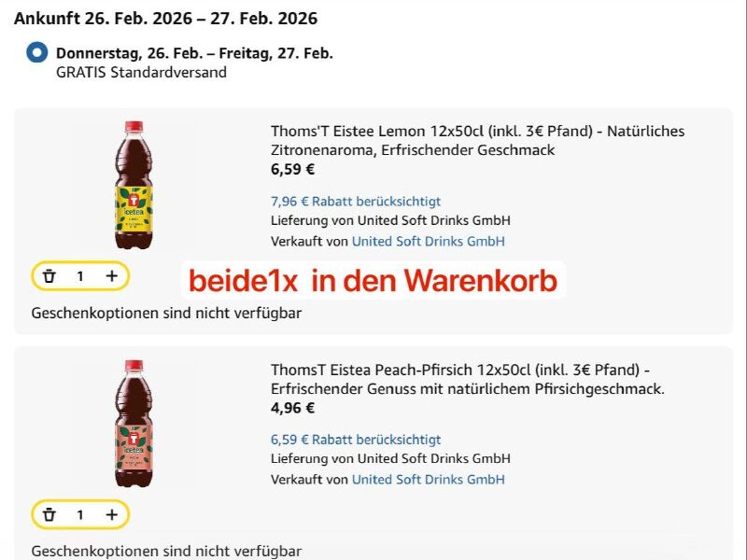Click the "7,96 € Rabatt berücksichtigt" link

tap(356, 201)
